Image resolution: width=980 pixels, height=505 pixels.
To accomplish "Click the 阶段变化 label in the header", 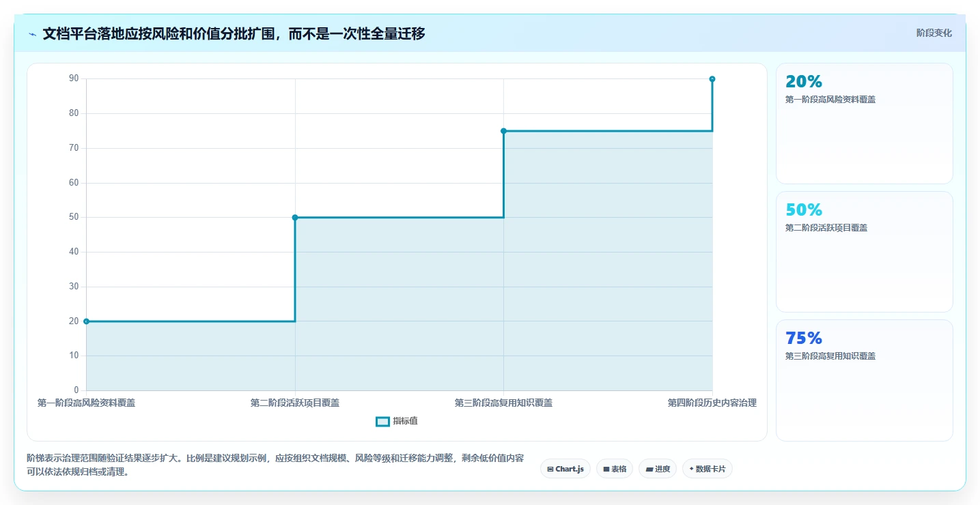I will (x=934, y=33).
